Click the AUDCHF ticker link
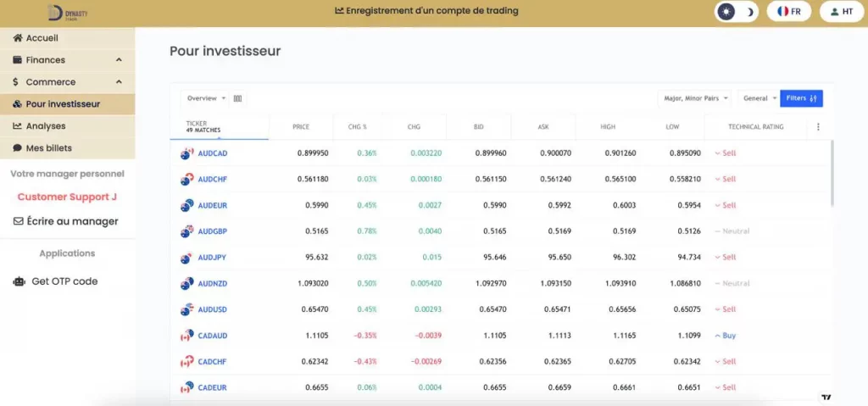Screen dimensions: 868x406 (213, 180)
